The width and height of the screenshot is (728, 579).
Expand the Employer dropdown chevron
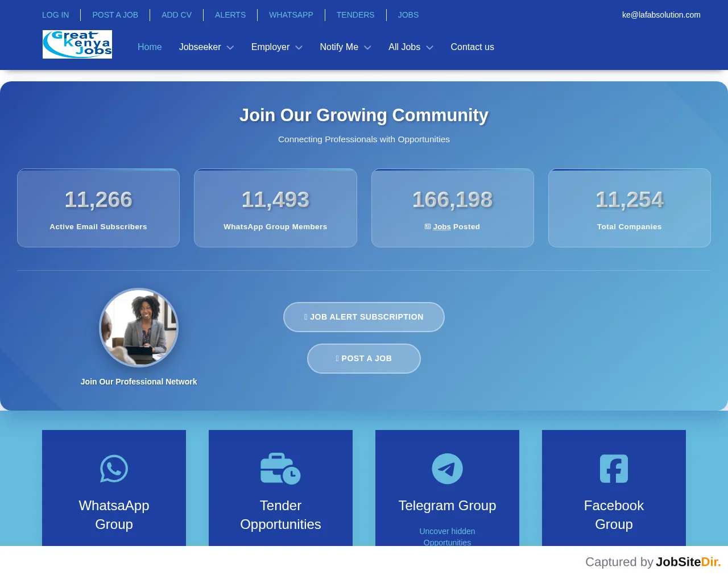click(299, 48)
